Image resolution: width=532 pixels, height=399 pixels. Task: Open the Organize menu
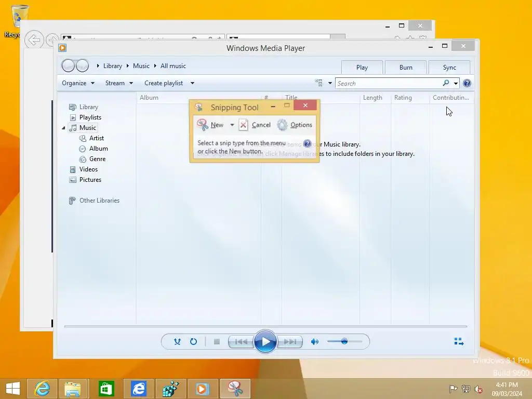78,83
